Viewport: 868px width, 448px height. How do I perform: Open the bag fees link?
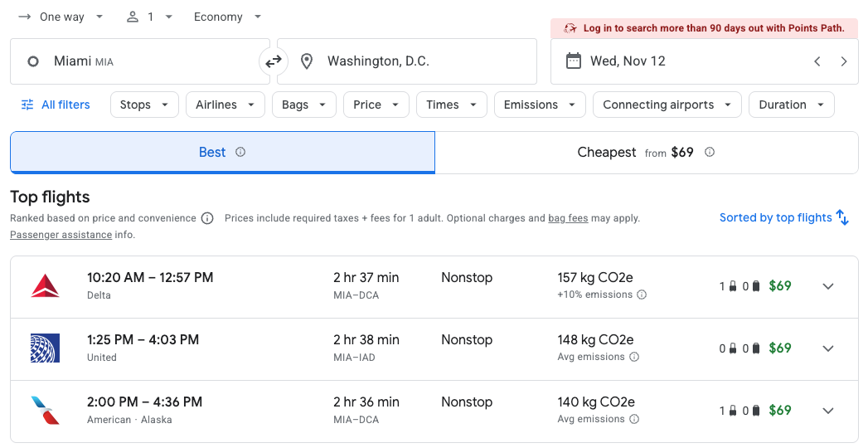click(568, 218)
